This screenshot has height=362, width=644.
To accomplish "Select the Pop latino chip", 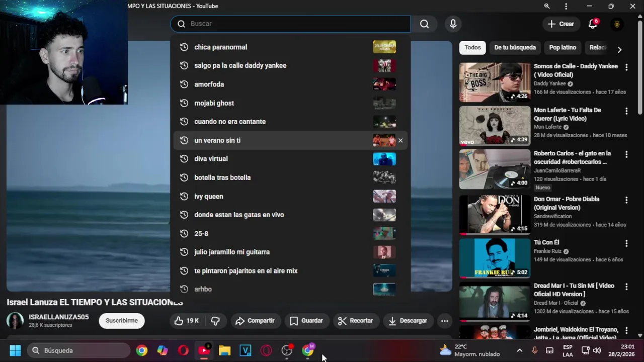I will [x=562, y=47].
